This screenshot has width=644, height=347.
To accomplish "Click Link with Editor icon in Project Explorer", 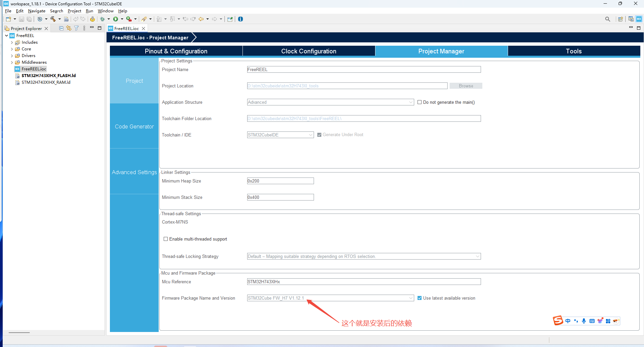I will pyautogui.click(x=69, y=28).
